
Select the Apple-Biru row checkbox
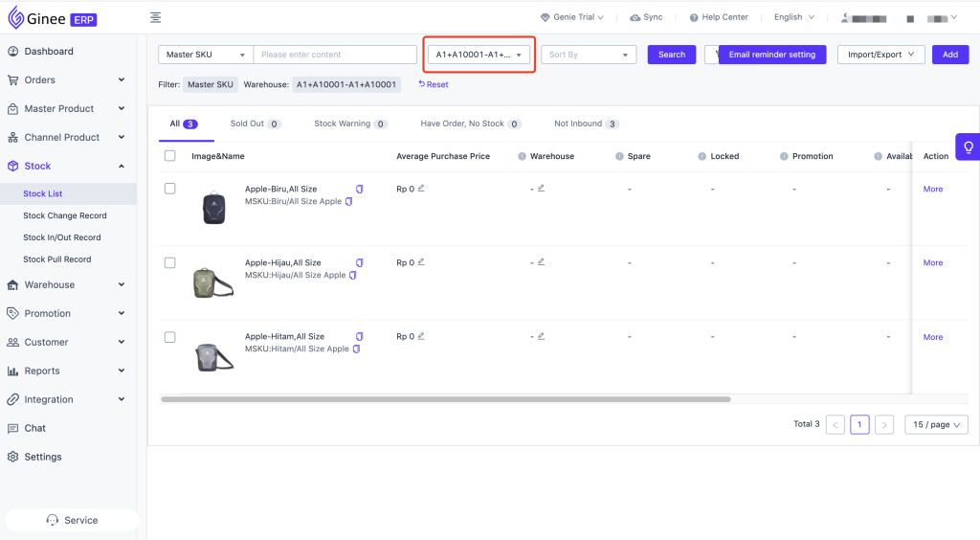(x=170, y=189)
